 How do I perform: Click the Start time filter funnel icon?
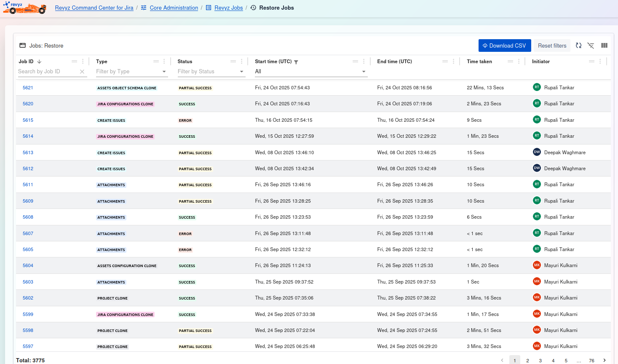tap(296, 62)
